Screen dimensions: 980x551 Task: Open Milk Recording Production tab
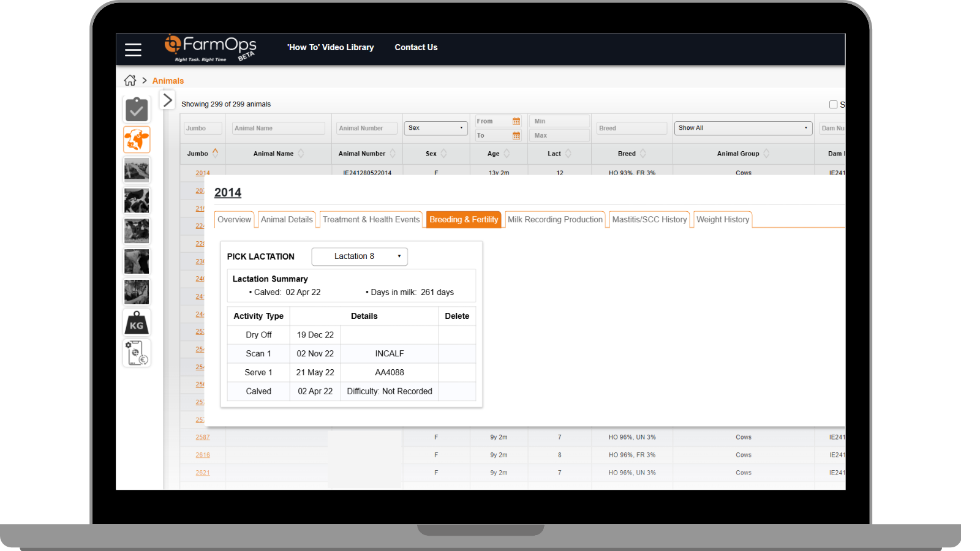[555, 220]
